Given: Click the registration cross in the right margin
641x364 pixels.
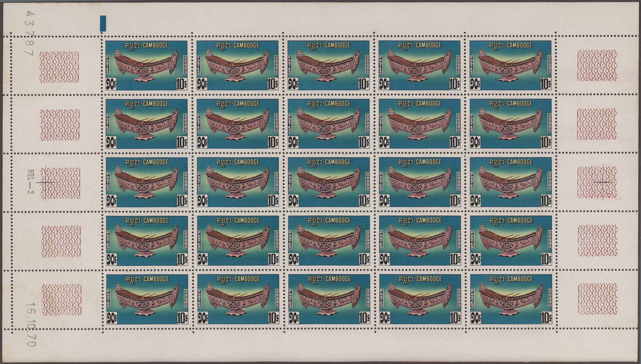Looking at the screenshot, I should click(603, 182).
